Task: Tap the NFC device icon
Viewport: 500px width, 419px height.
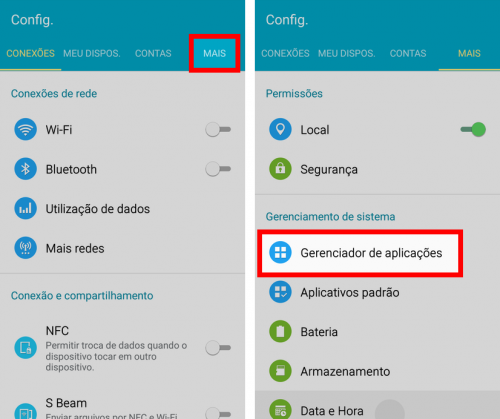Action: pyautogui.click(x=25, y=348)
